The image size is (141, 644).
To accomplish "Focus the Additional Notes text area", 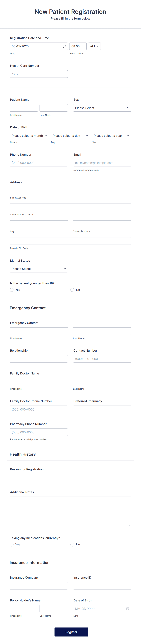I will tap(70, 512).
